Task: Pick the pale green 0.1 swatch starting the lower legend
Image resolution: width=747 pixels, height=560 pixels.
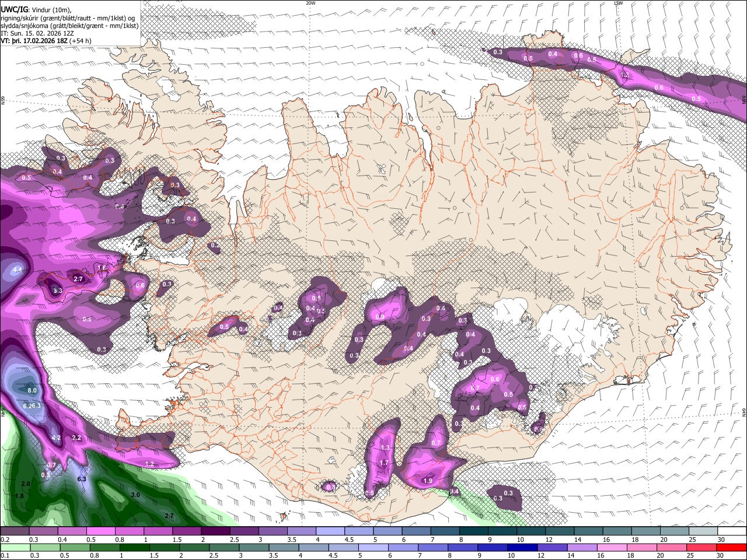Action: point(15,548)
